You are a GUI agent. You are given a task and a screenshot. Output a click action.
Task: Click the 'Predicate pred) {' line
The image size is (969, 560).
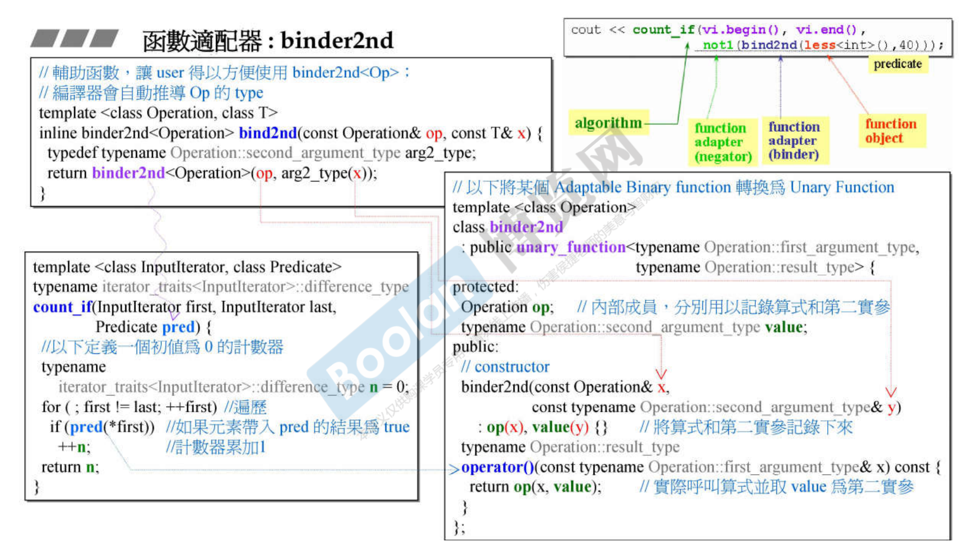tap(153, 327)
